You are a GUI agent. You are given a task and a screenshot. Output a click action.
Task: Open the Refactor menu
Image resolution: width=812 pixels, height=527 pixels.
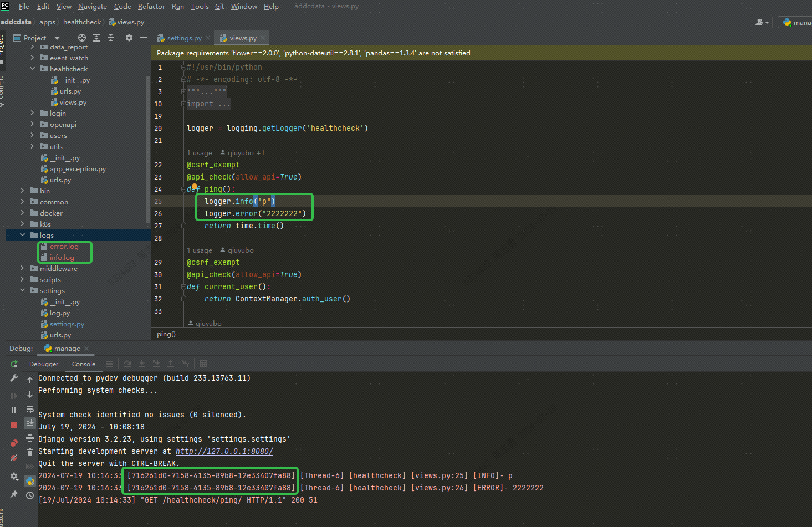151,7
